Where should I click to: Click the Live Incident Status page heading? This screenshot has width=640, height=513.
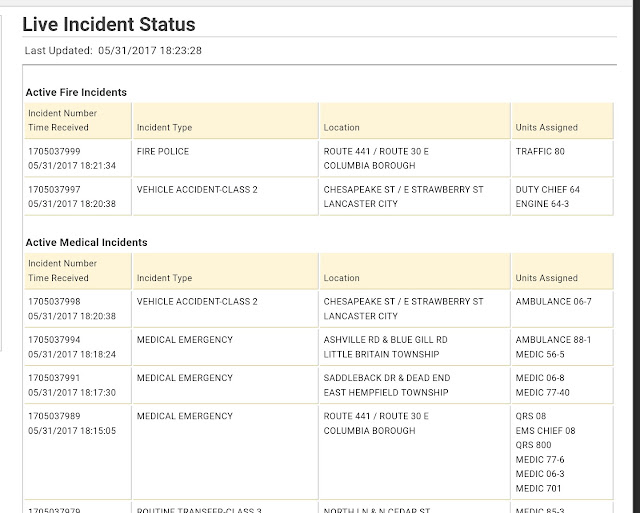click(109, 24)
